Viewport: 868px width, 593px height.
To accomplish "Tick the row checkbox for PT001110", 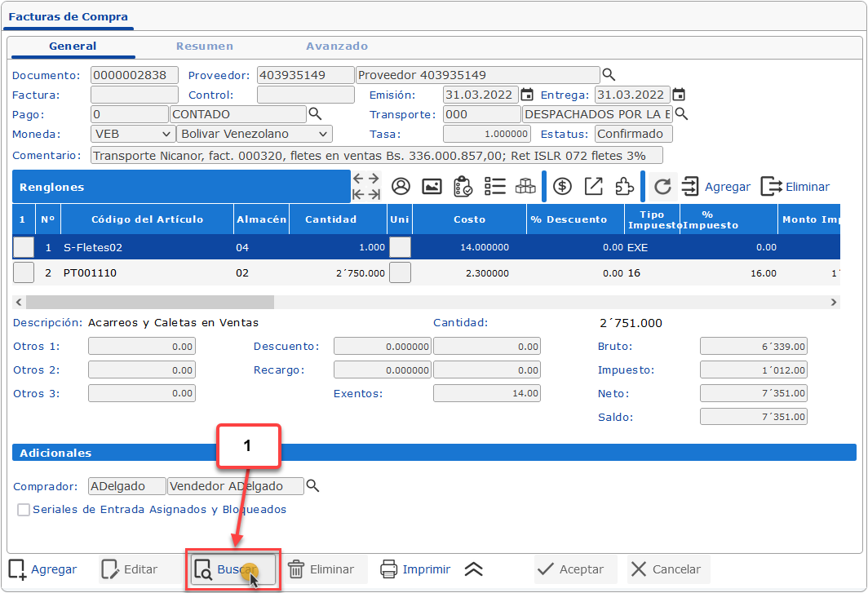I will click(24, 273).
